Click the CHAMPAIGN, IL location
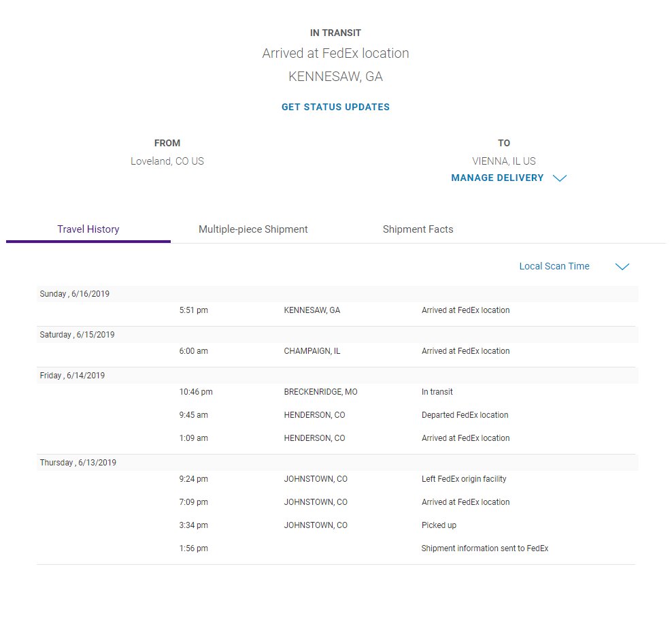This screenshot has width=672, height=641. (312, 350)
